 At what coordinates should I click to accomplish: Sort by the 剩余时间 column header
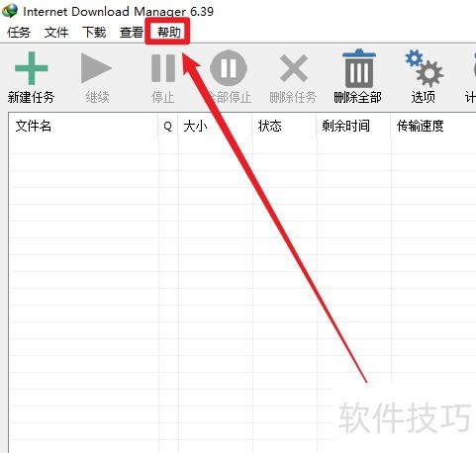[353, 126]
